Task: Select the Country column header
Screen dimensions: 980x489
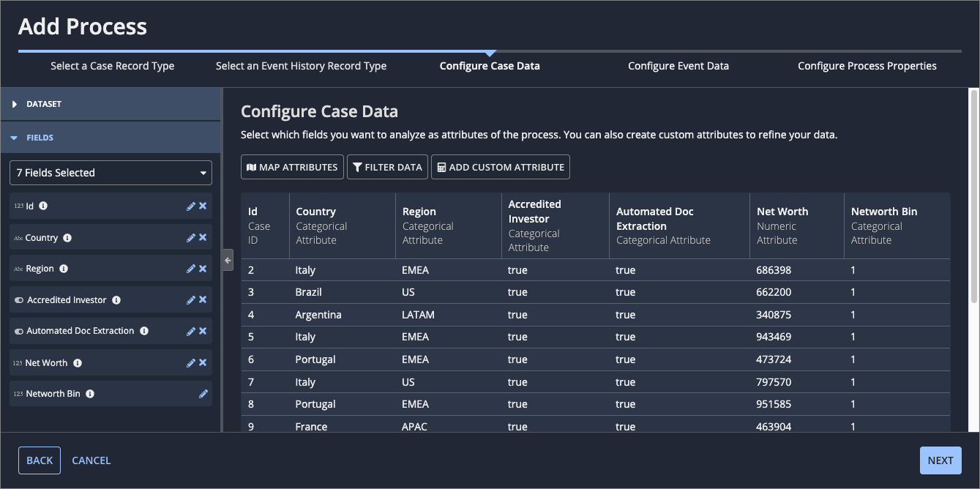Action: [x=343, y=225]
